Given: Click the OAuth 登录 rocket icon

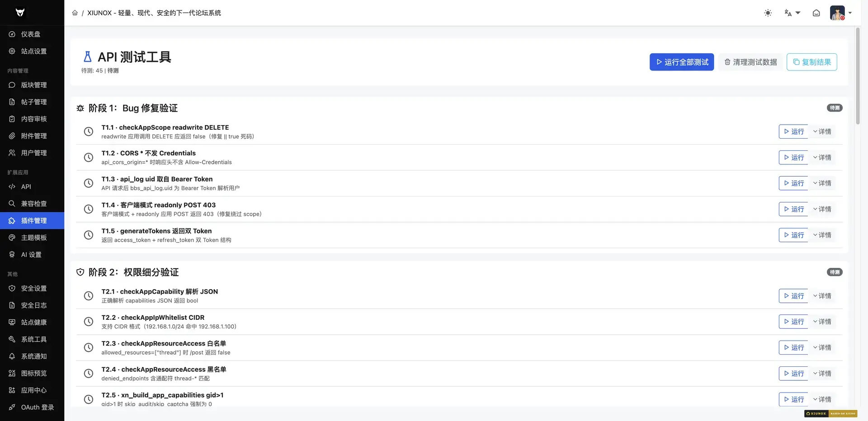Looking at the screenshot, I should point(12,407).
